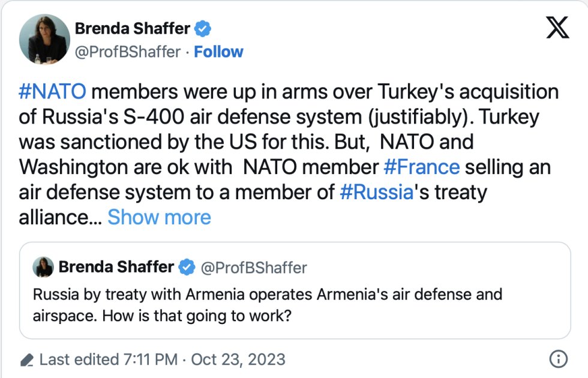Viewport: 588px width, 378px height.
Task: Expand the tweet with Show more
Action: [x=160, y=217]
